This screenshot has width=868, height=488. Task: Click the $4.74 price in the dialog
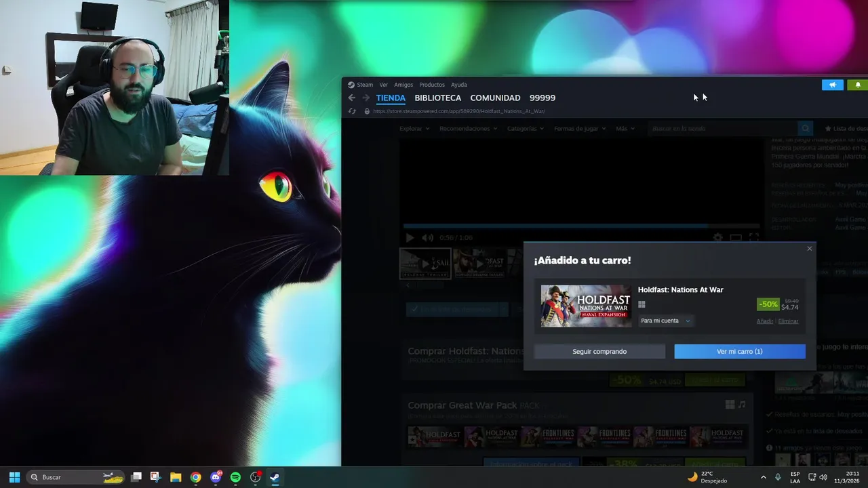789,308
